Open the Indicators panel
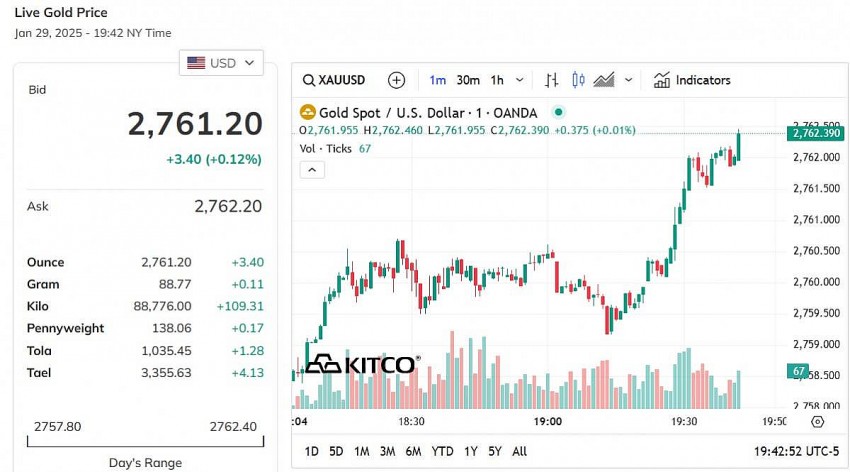The image size is (850, 472). [x=692, y=80]
